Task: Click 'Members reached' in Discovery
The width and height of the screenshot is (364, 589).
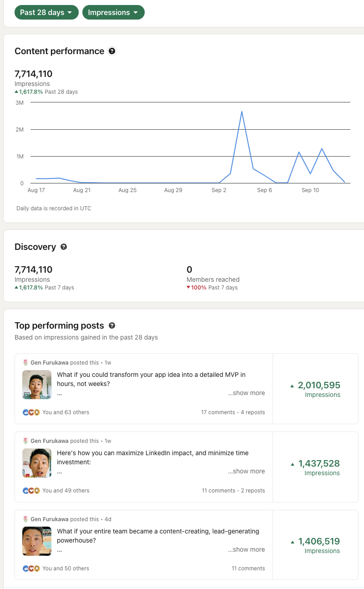Action: tap(213, 279)
